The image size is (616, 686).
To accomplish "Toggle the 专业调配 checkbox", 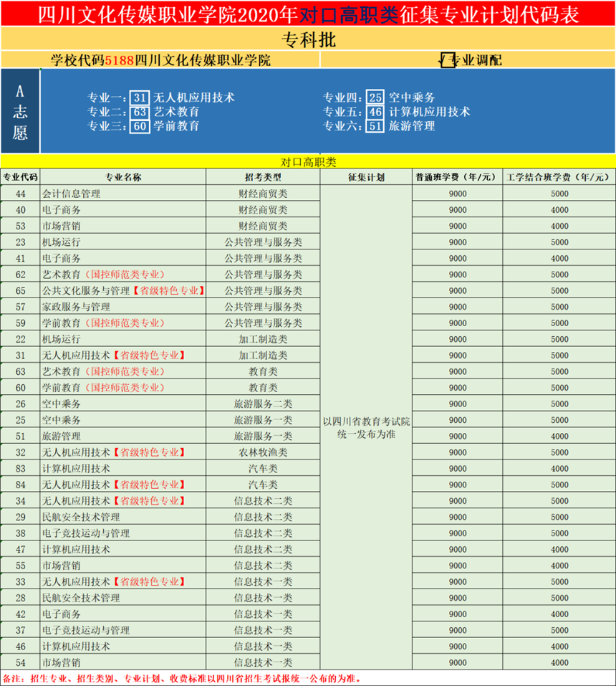I will (449, 60).
